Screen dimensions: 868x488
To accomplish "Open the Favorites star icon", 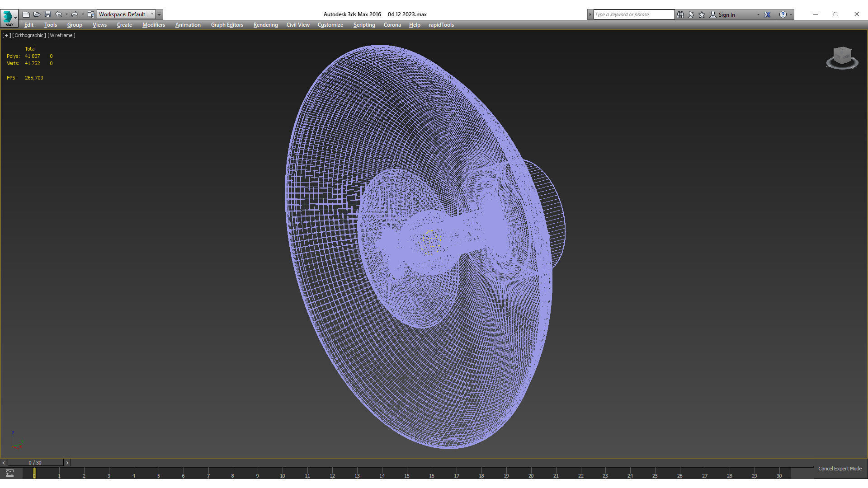I will 702,14.
